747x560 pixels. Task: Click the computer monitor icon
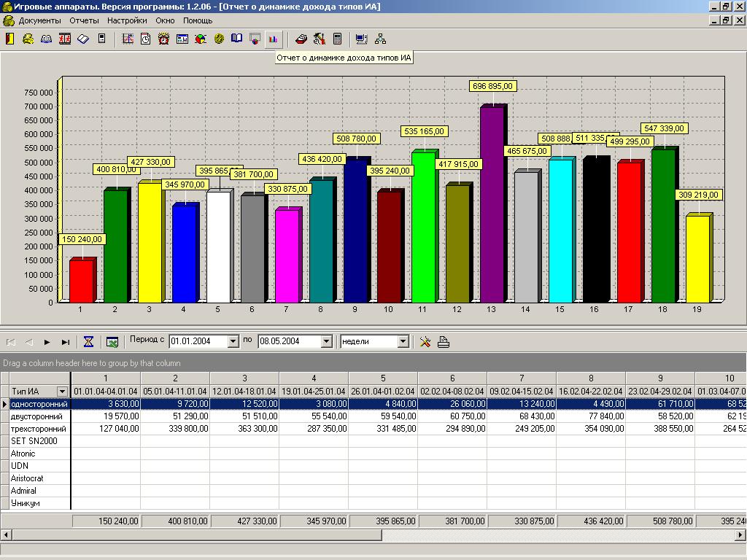click(362, 39)
